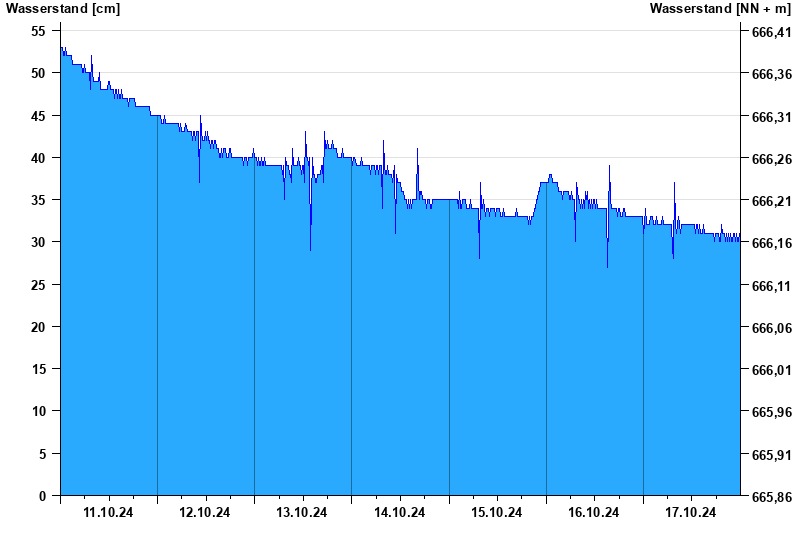Image resolution: width=800 pixels, height=550 pixels.
Task: Click the date label 13.10.24
Action: point(302,512)
